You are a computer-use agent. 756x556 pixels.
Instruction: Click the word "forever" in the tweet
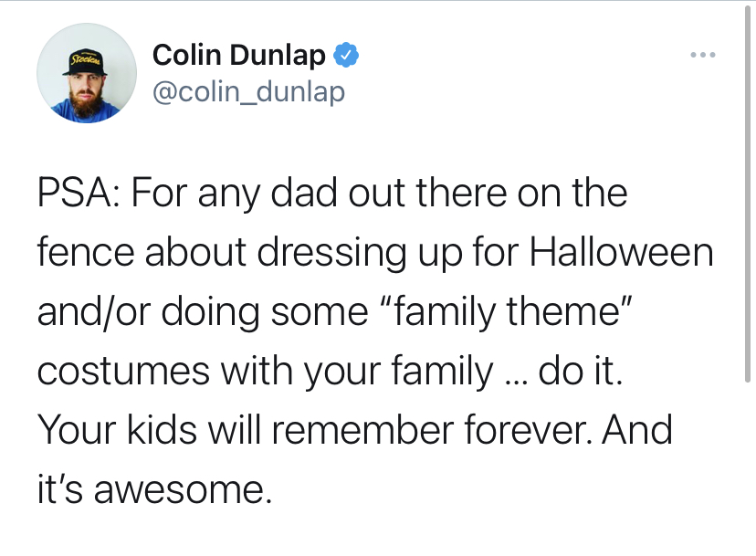(x=502, y=430)
